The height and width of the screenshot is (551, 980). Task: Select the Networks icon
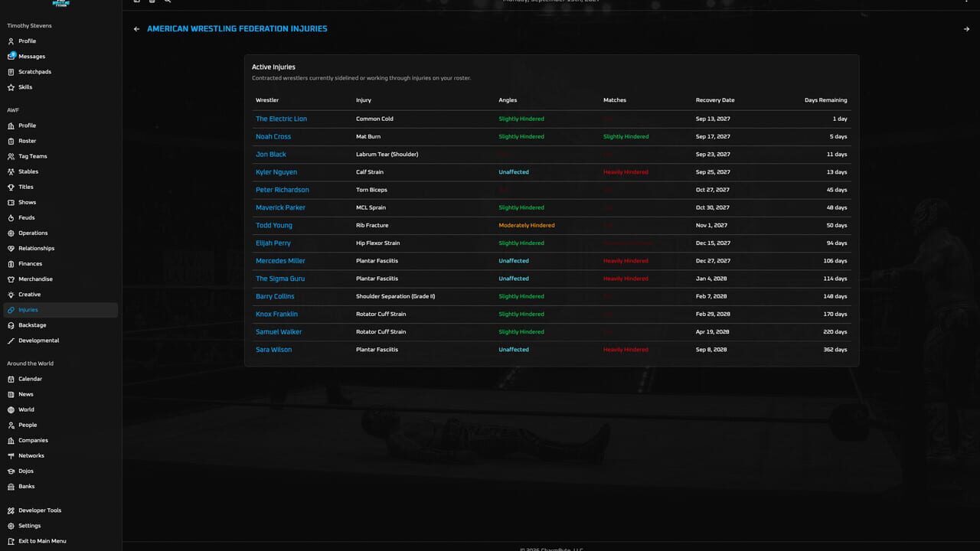(x=11, y=455)
